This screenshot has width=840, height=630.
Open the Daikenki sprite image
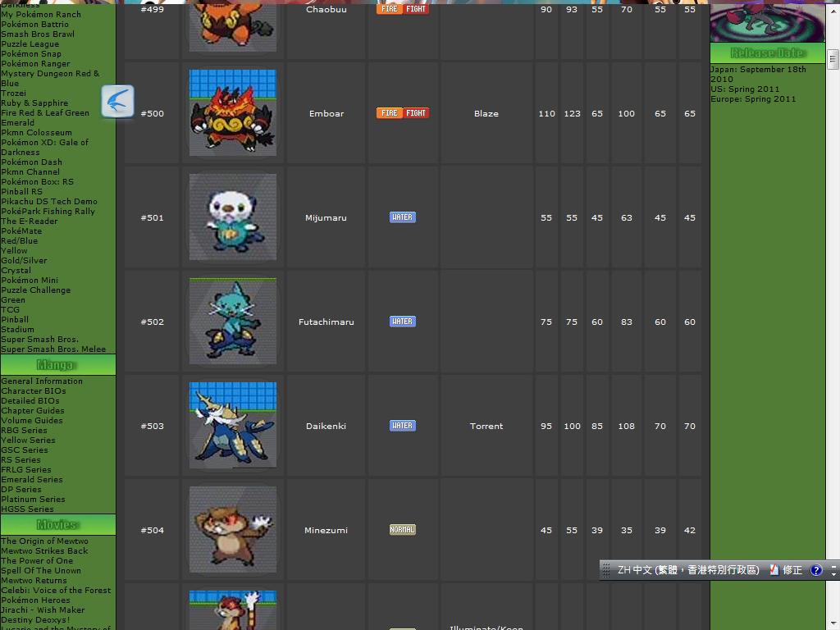point(233,426)
